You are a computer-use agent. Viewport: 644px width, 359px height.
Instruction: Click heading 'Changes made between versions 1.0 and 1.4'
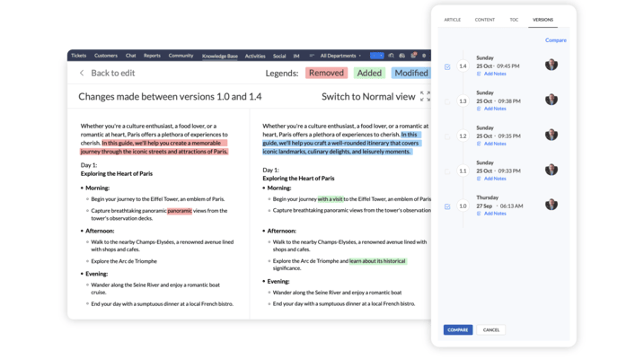170,97
